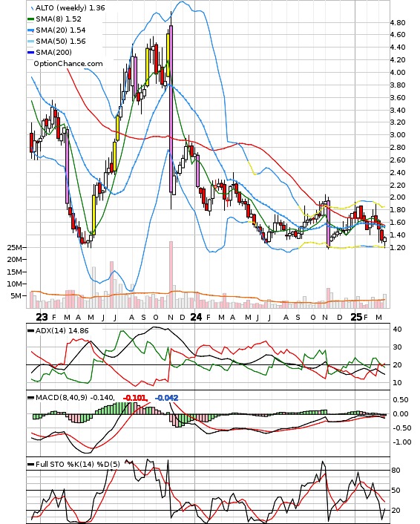Image resolution: width=420 pixels, height=524 pixels.
Task: Click the tallest volume bar in the chart
Action: pos(171,275)
